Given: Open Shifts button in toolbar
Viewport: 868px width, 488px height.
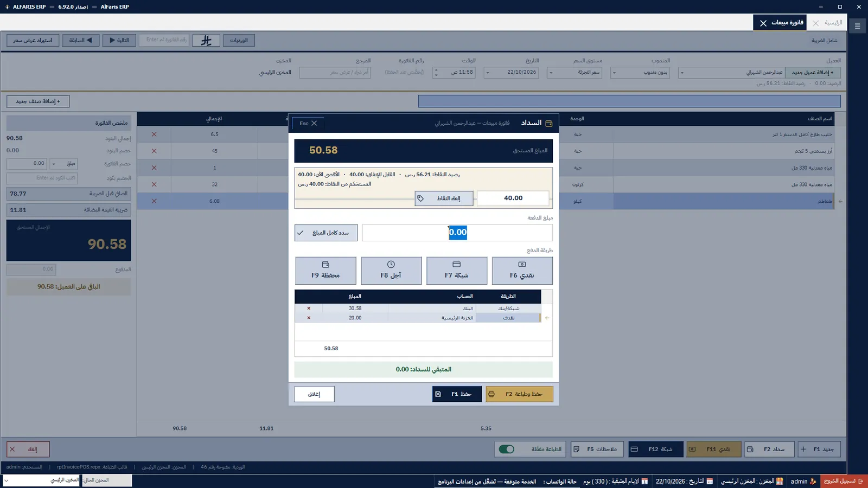Looking at the screenshot, I should pos(239,40).
